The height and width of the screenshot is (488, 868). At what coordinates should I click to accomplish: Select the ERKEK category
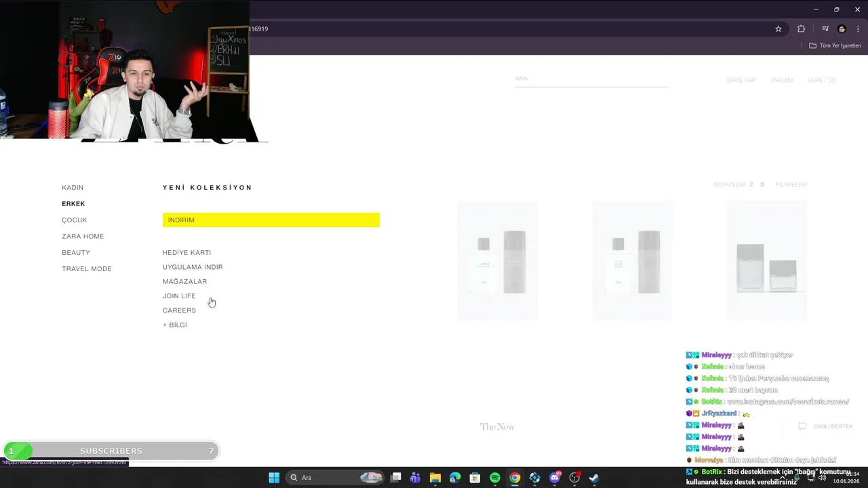(73, 204)
